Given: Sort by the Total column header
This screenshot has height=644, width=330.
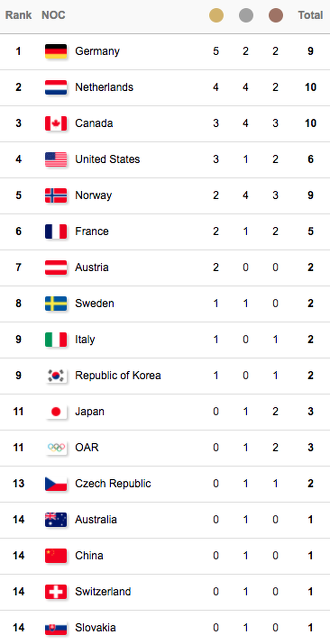Looking at the screenshot, I should [x=310, y=15].
